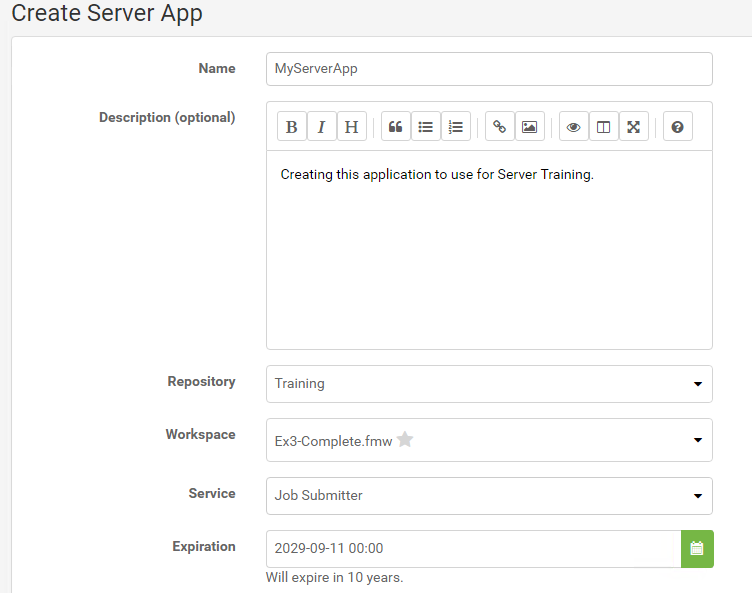Click the Expiration date text field
Image resolution: width=752 pixels, height=593 pixels.
[473, 548]
